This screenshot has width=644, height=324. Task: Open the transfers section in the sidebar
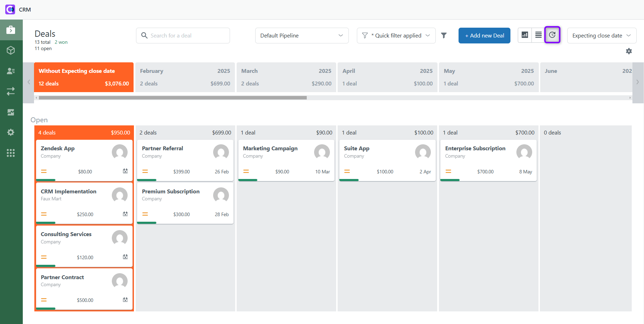[11, 91]
